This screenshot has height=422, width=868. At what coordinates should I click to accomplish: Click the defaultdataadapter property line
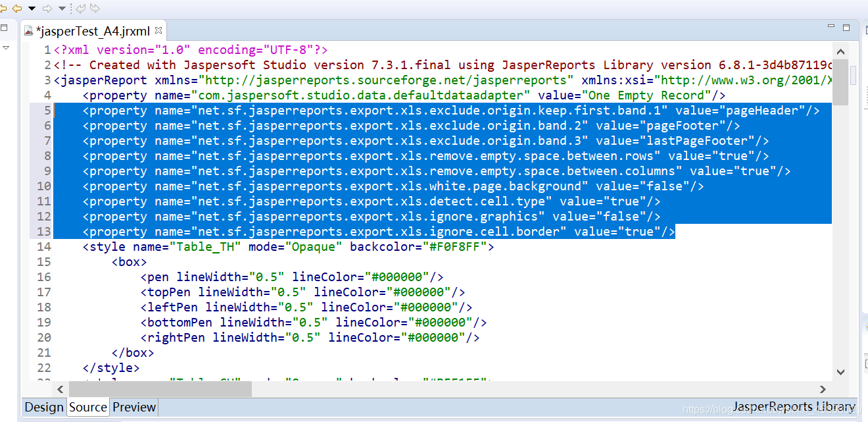click(404, 95)
